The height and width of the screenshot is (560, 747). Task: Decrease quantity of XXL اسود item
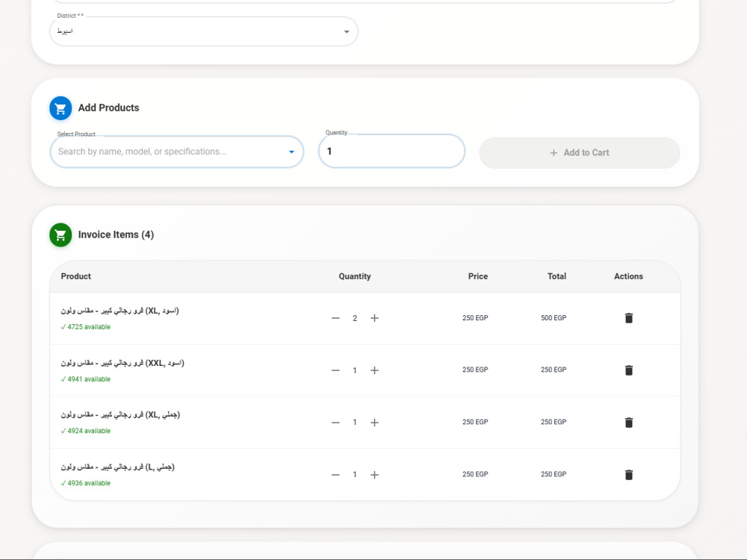(x=335, y=370)
